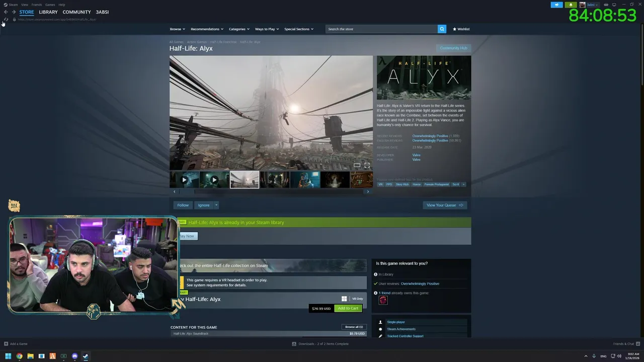Click the taskbar microphone icon
The width and height of the screenshot is (644, 362).
(594, 356)
